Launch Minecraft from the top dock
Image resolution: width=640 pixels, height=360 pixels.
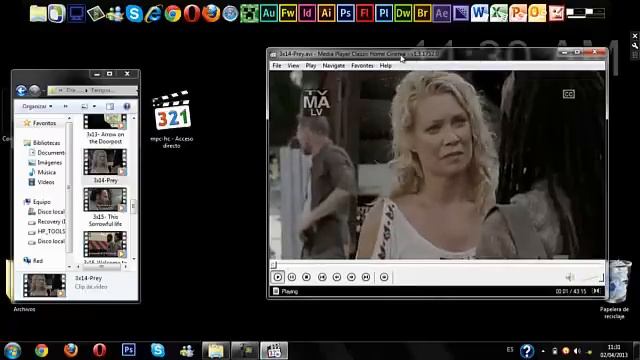[249, 13]
